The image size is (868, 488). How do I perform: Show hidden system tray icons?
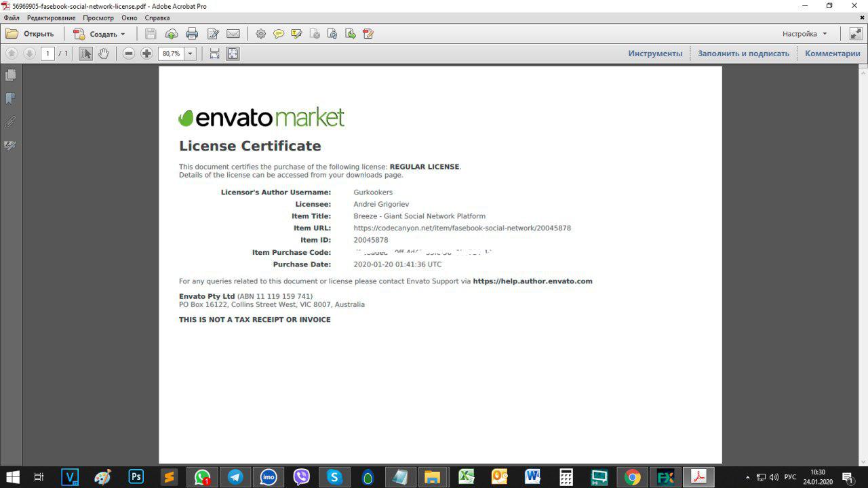point(748,477)
